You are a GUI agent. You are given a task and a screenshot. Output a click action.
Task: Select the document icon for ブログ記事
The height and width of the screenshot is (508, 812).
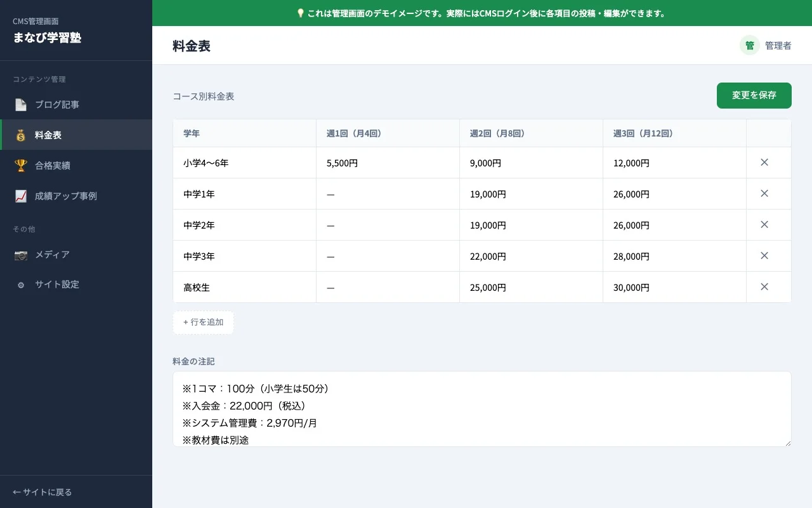[20, 104]
